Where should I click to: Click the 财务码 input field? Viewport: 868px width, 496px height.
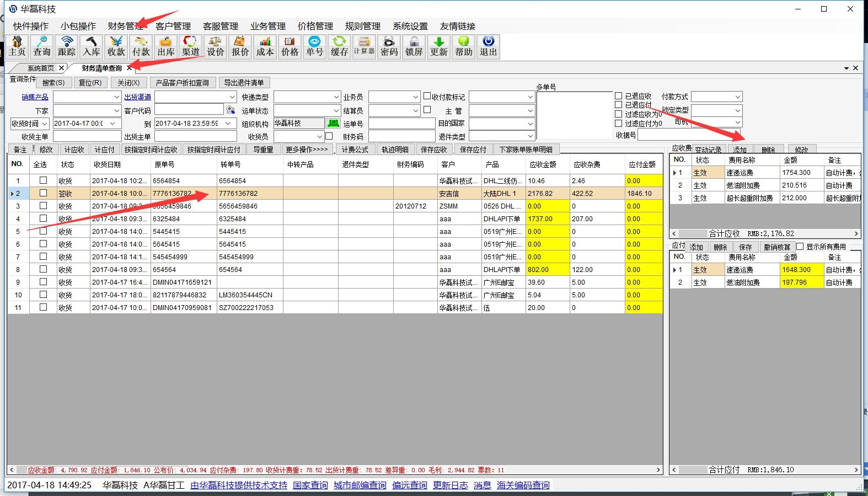401,136
